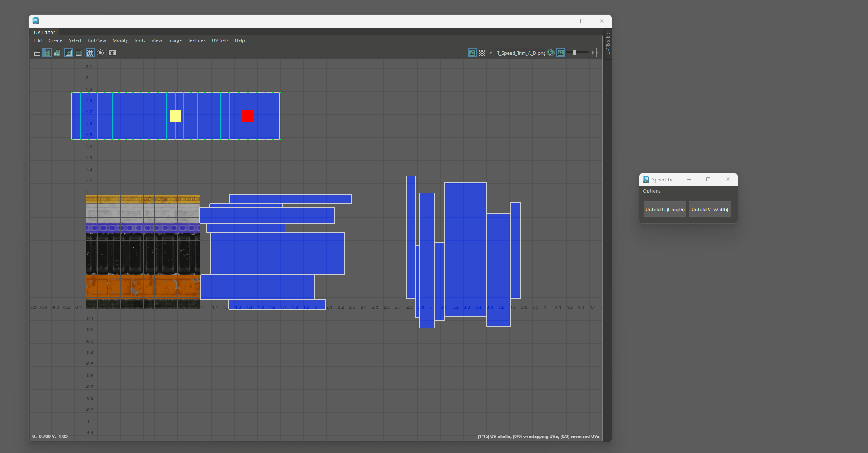The width and height of the screenshot is (868, 453).
Task: Toggle shaded UV shell display
Action: pyautogui.click(x=47, y=53)
